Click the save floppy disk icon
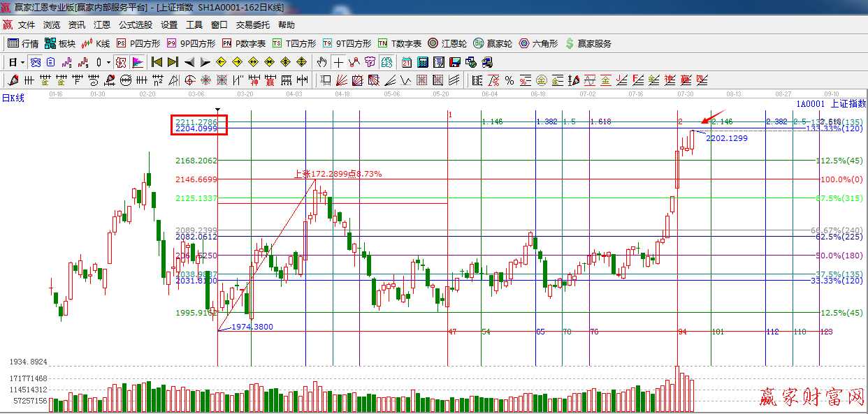The height and width of the screenshot is (414, 868). pyautogui.click(x=455, y=62)
